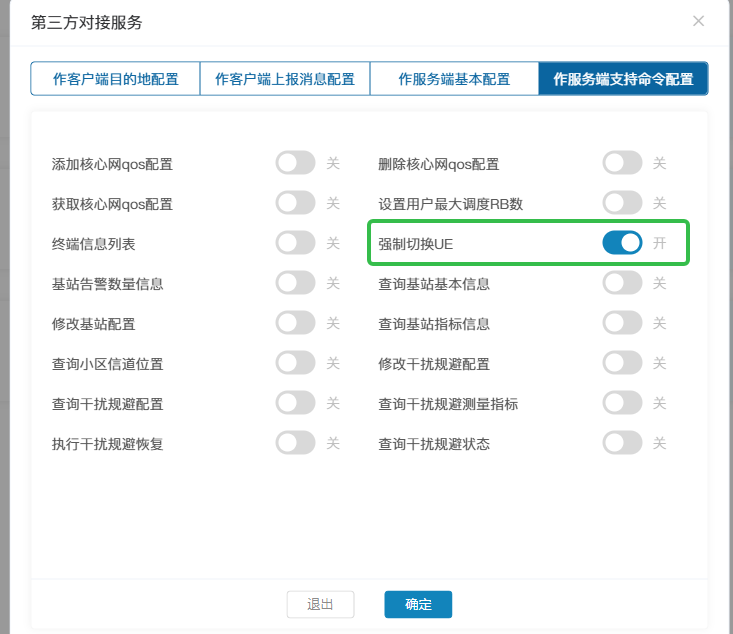Image resolution: width=733 pixels, height=634 pixels.
Task: Turn on 设置用户最大调度RB数 switch
Action: coord(622,203)
